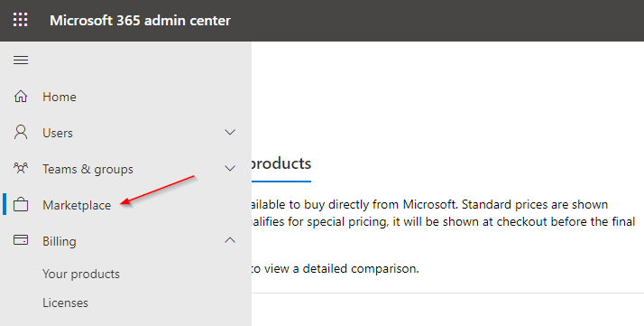Click the Users person icon

click(x=21, y=133)
